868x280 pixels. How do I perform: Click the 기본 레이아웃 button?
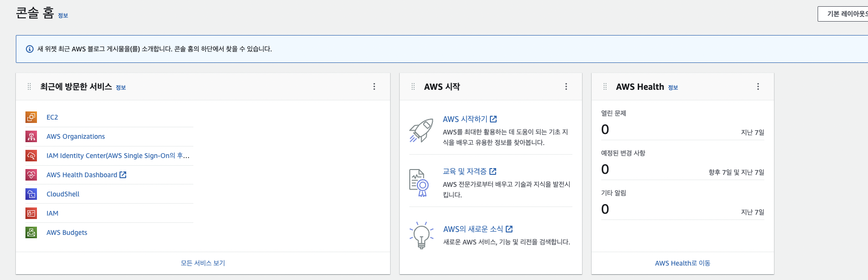pos(843,14)
